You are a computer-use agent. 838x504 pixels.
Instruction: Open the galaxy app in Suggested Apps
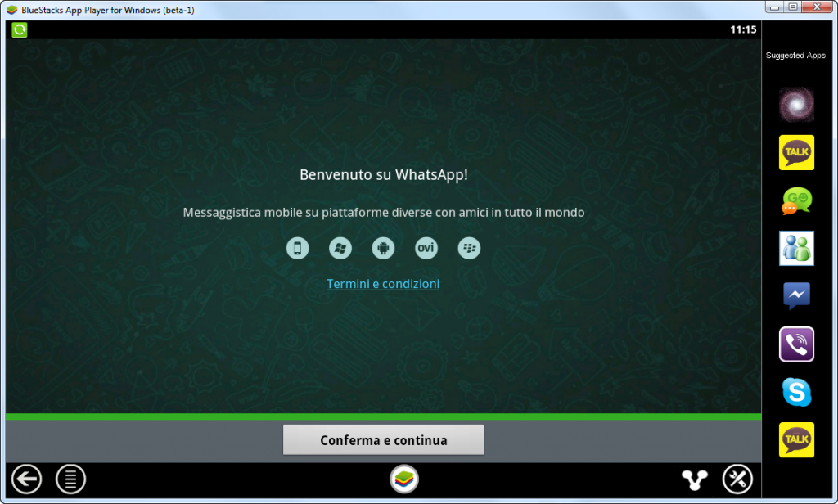795,104
